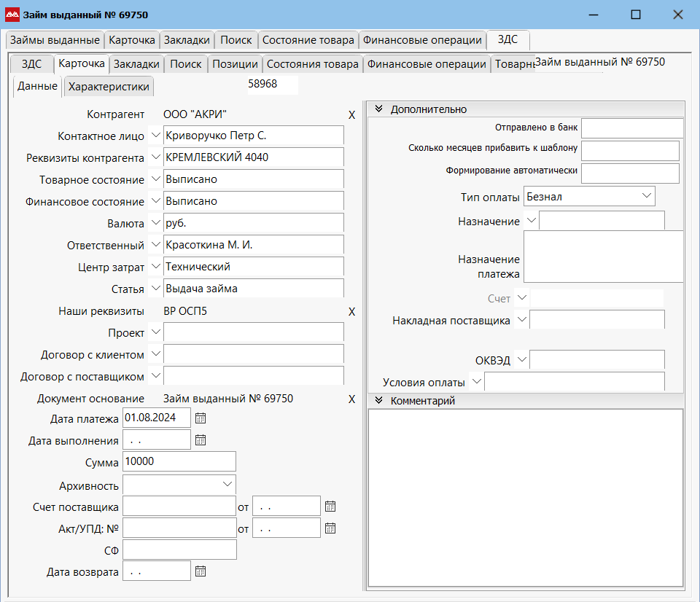The width and height of the screenshot is (700, 602).
Task: Select second-row ЗДС tab
Action: 31,64
